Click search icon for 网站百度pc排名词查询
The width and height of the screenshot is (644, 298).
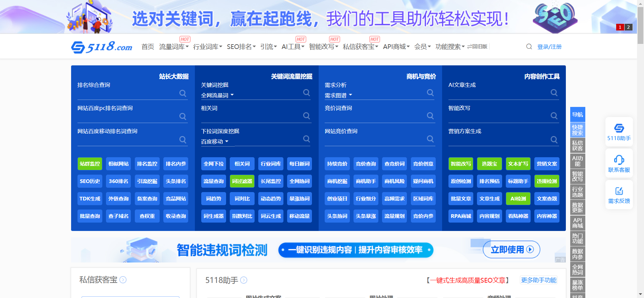point(183,116)
